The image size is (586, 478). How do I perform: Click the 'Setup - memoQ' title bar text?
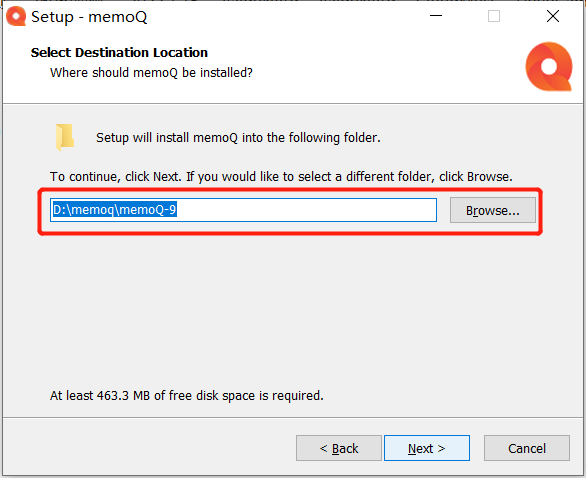89,17
